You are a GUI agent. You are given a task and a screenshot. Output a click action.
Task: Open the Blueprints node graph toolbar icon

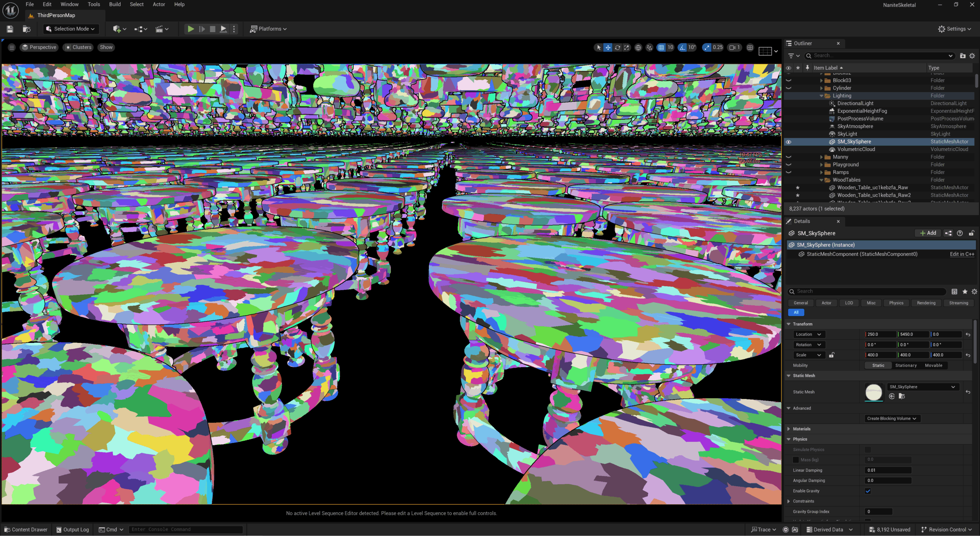(140, 29)
